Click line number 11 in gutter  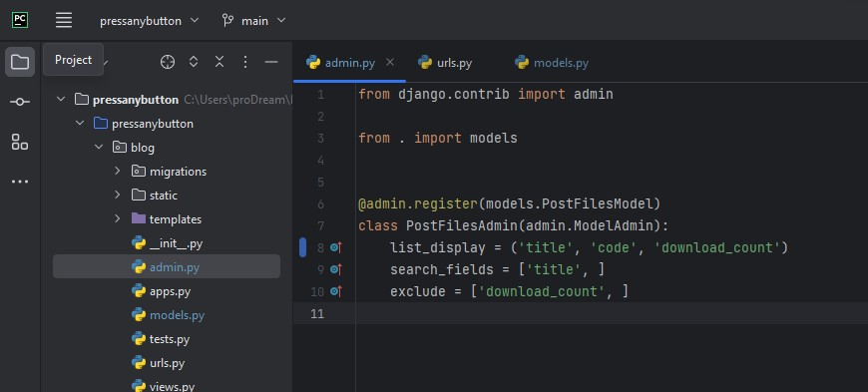pyautogui.click(x=317, y=314)
